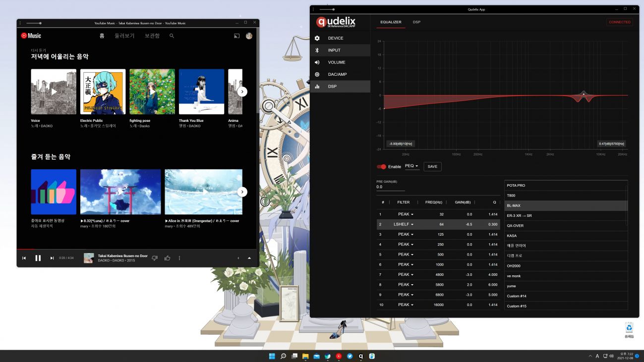Like the current song with thumbs up
This screenshot has width=644, height=362.
click(168, 258)
